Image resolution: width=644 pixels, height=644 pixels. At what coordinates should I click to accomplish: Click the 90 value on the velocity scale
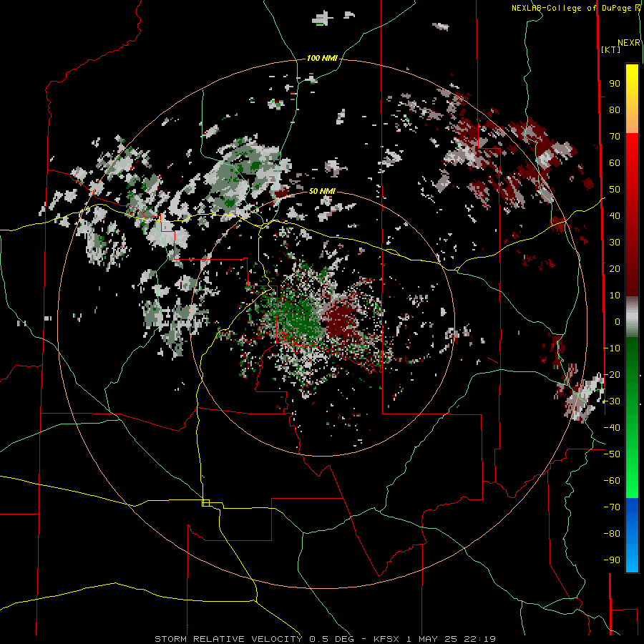click(x=615, y=84)
